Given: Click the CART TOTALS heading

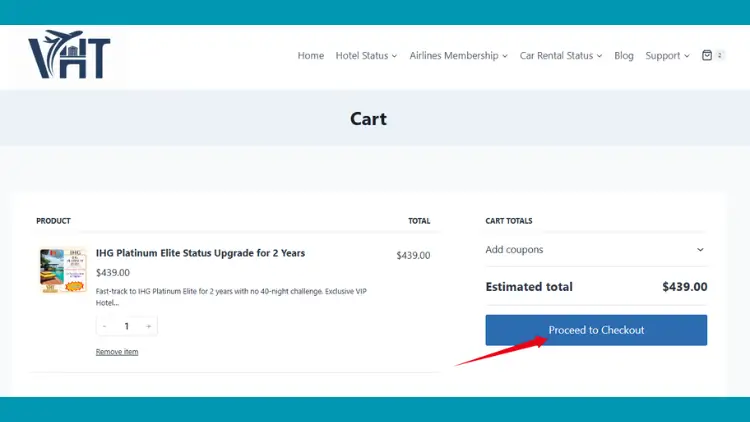Looking at the screenshot, I should click(x=509, y=221).
